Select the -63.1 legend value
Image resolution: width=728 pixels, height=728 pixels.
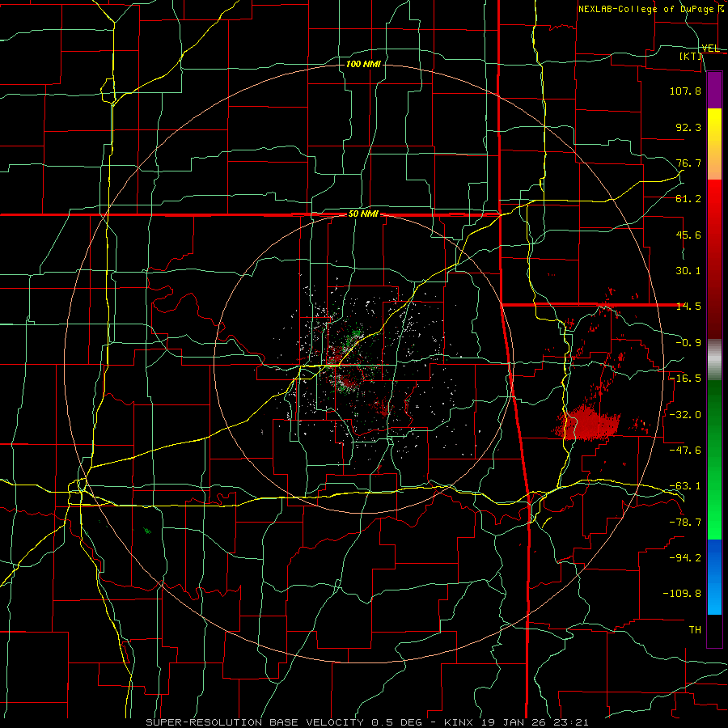(685, 486)
